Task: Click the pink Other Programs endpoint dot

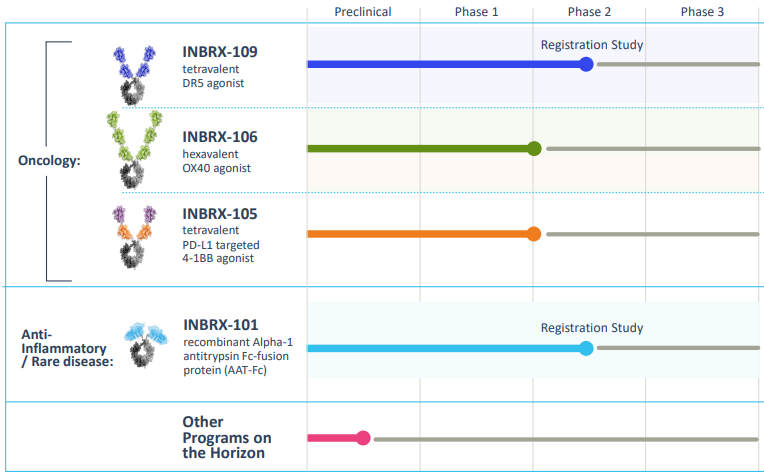Action: [363, 438]
